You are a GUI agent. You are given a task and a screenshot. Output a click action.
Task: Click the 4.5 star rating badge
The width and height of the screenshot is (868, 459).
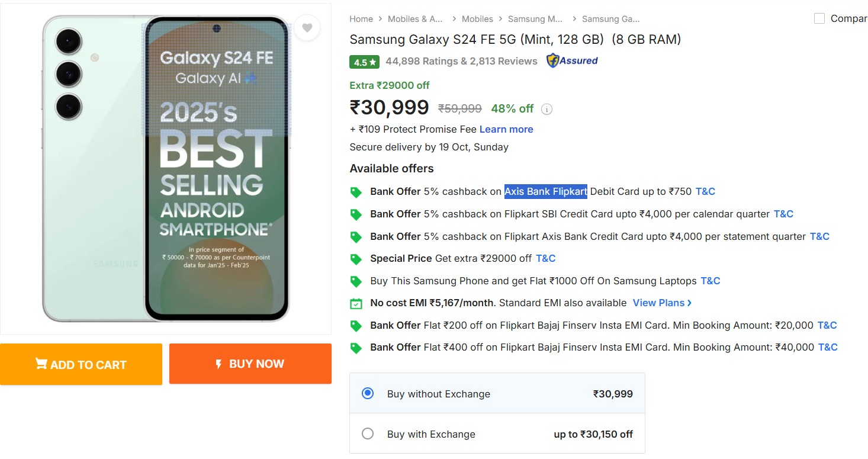point(364,62)
